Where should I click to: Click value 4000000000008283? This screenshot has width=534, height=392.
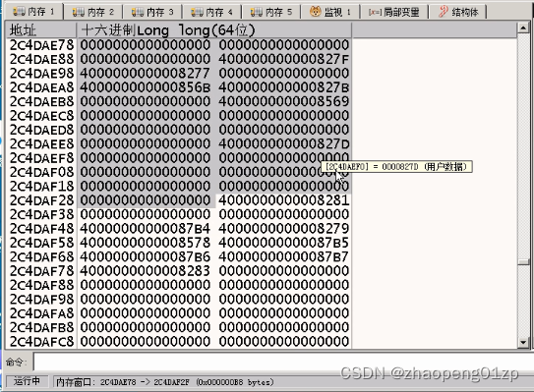[x=146, y=271]
